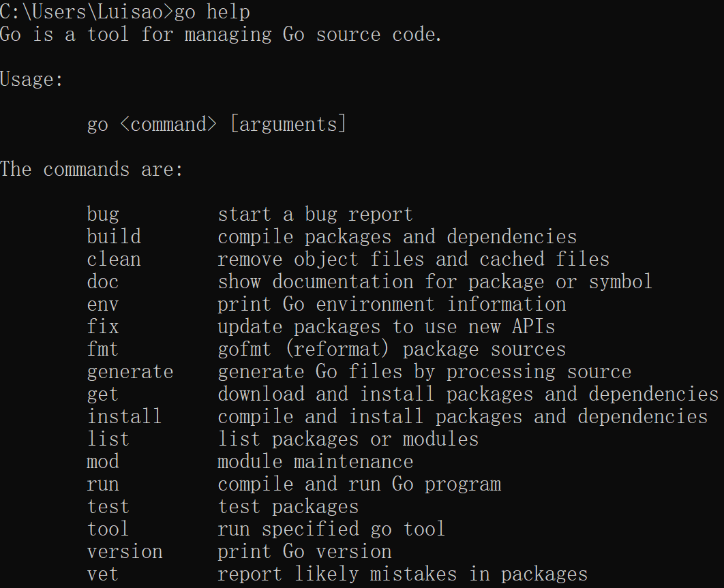The width and height of the screenshot is (724, 588).
Task: Click the 'tool' command name
Action: (x=108, y=529)
